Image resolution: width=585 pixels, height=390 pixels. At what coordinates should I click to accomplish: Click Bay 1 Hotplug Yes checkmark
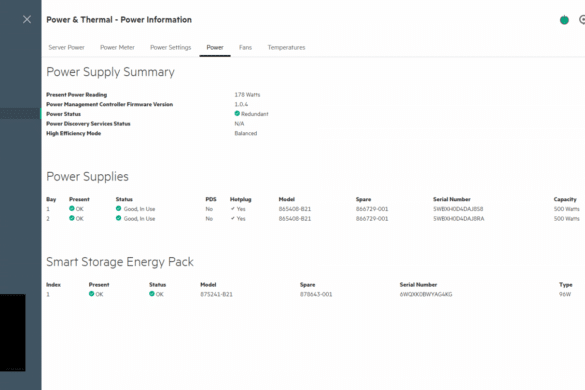(x=233, y=209)
